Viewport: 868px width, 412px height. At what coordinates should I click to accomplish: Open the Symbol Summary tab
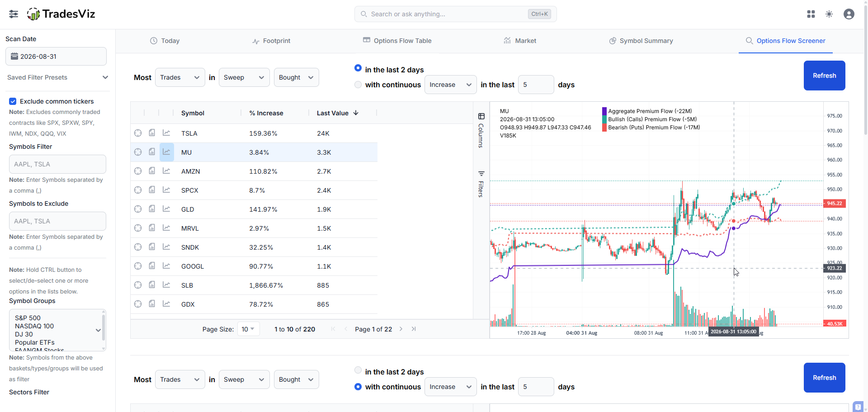coord(641,41)
